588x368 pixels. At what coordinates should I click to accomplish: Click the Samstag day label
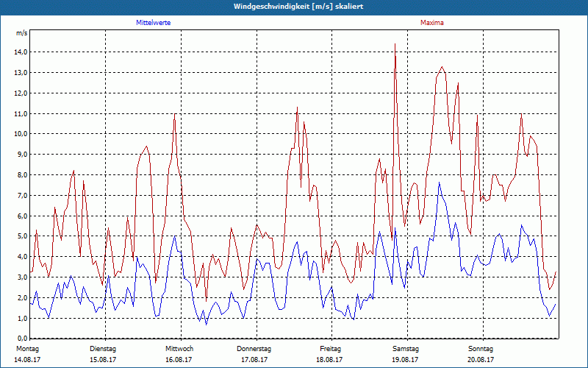point(406,349)
